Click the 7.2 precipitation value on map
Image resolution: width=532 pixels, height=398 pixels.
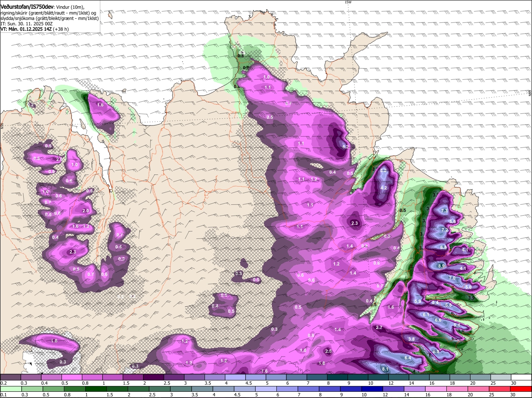point(444,230)
